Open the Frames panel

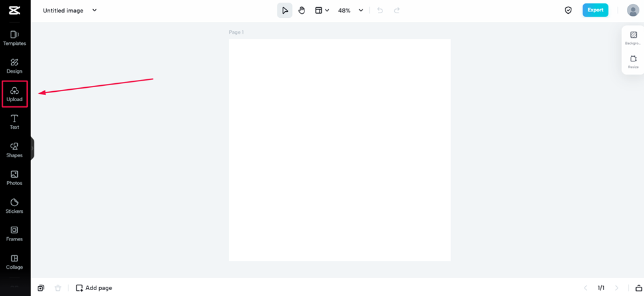tap(15, 234)
